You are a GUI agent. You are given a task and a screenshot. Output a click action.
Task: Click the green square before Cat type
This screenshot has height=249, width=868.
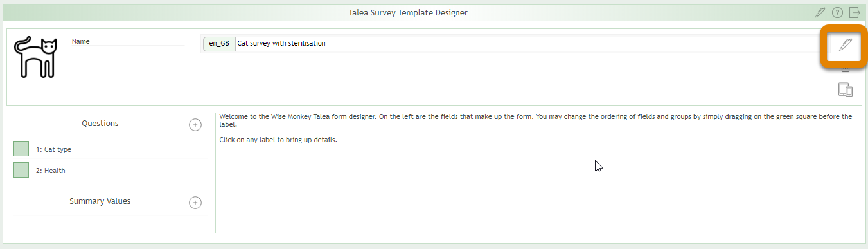pos(21,149)
